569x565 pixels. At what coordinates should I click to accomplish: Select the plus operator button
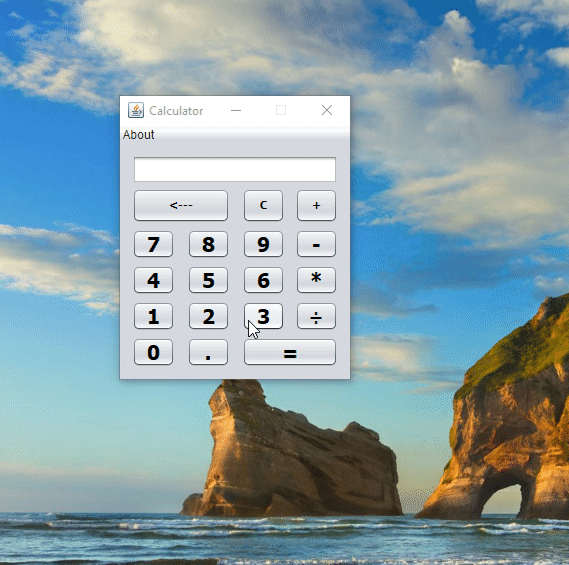pyautogui.click(x=316, y=205)
